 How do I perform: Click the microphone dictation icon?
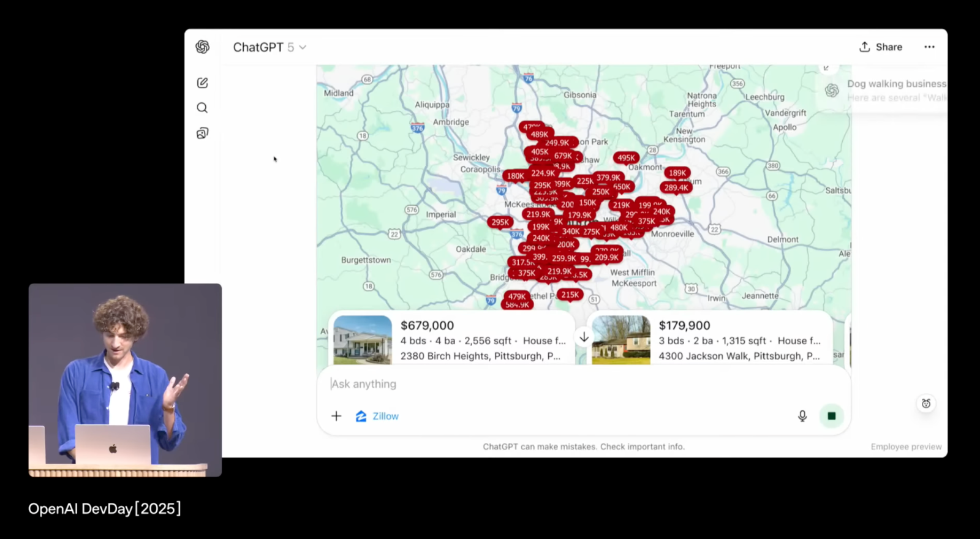pyautogui.click(x=802, y=416)
